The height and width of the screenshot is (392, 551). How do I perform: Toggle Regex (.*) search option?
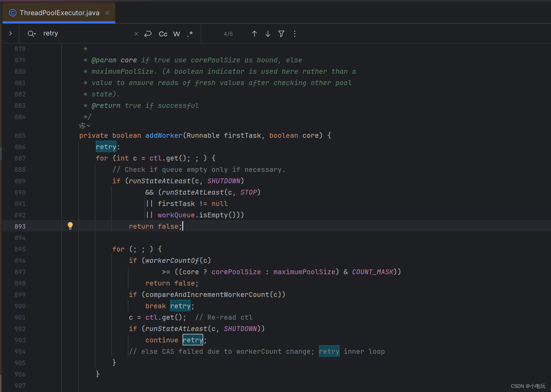pos(190,34)
